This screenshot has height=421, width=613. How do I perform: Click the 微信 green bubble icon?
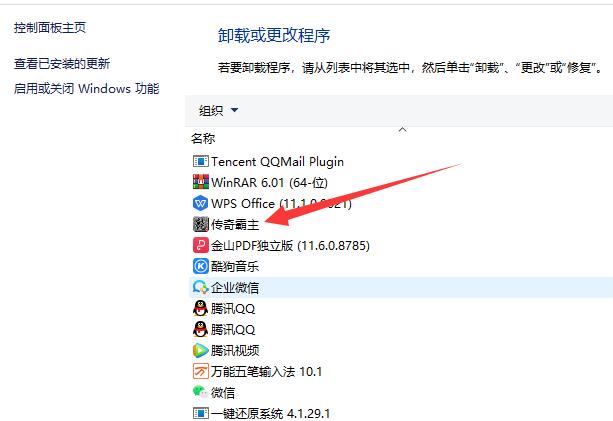tap(201, 392)
